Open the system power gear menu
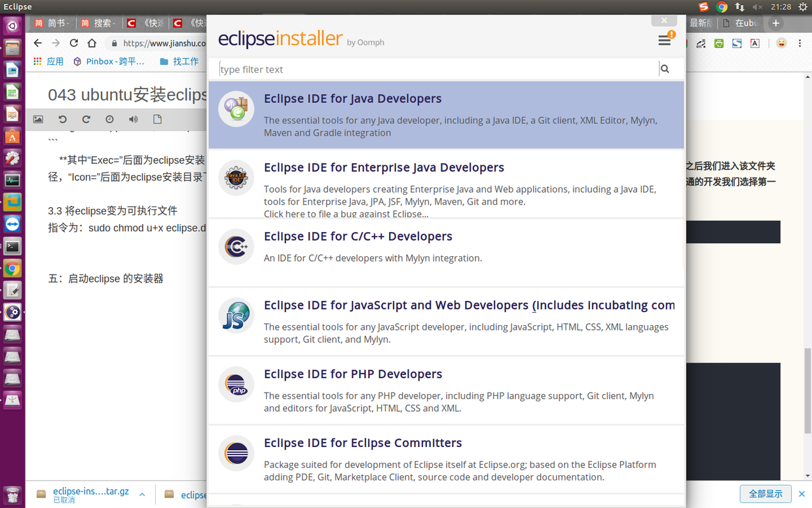The image size is (812, 508). point(803,7)
